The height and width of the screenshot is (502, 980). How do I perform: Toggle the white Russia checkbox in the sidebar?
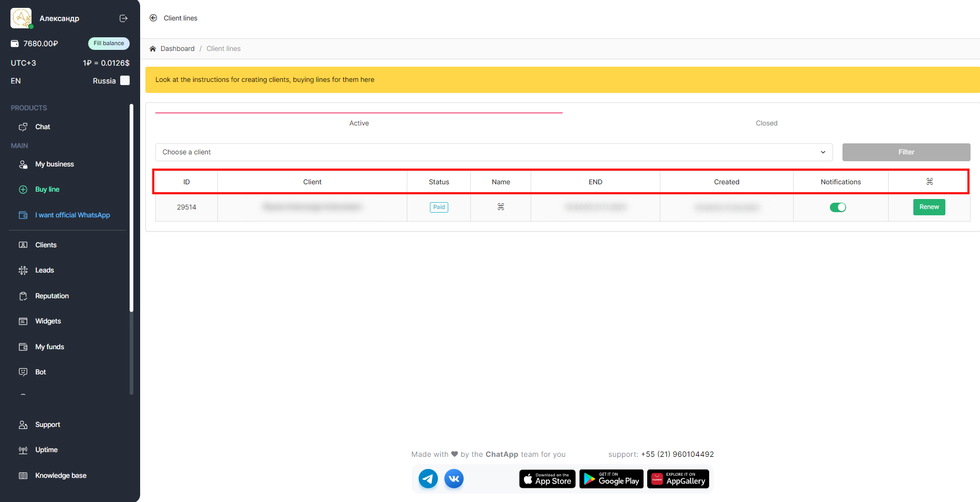point(125,80)
